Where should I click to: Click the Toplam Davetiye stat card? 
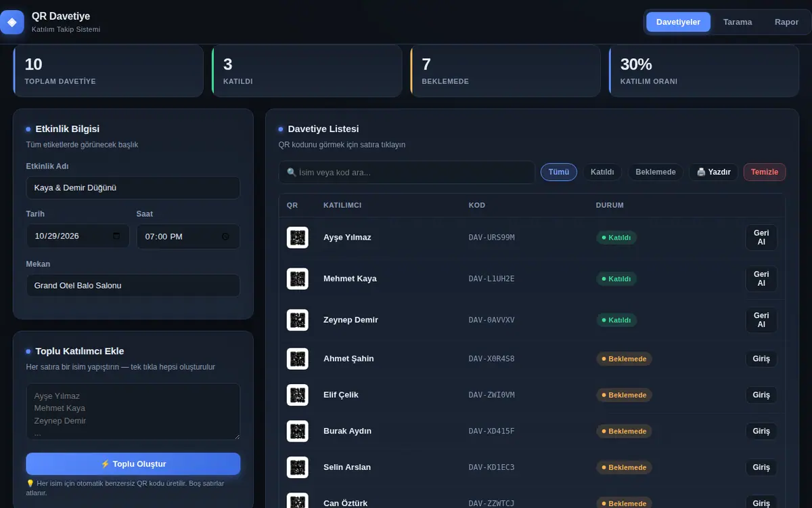[108, 71]
